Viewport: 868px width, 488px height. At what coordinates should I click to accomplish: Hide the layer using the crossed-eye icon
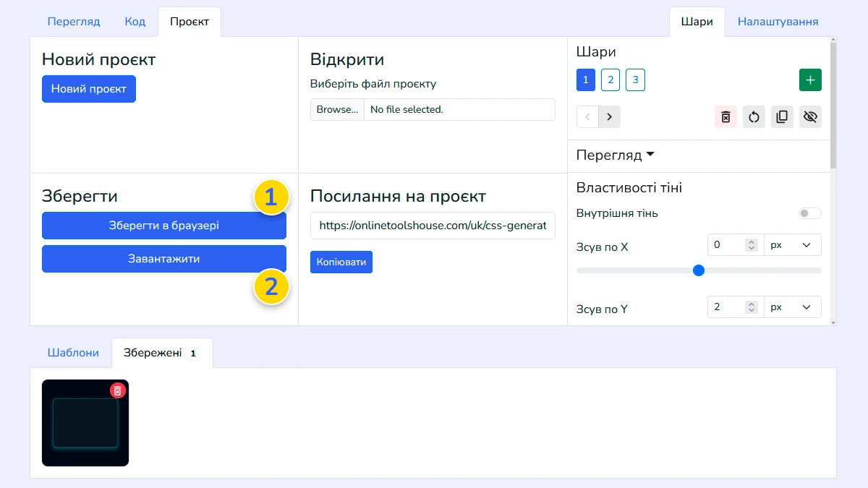810,116
